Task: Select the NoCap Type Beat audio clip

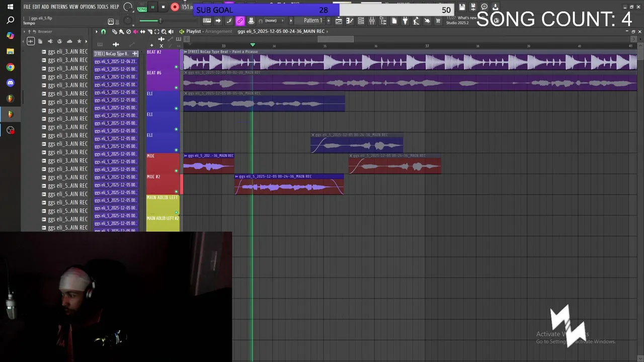Action: [410, 60]
